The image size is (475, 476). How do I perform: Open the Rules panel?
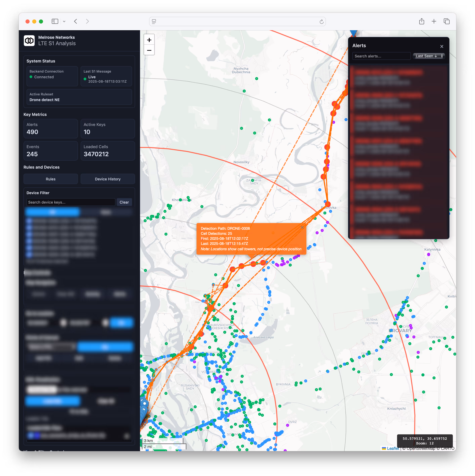pos(51,179)
